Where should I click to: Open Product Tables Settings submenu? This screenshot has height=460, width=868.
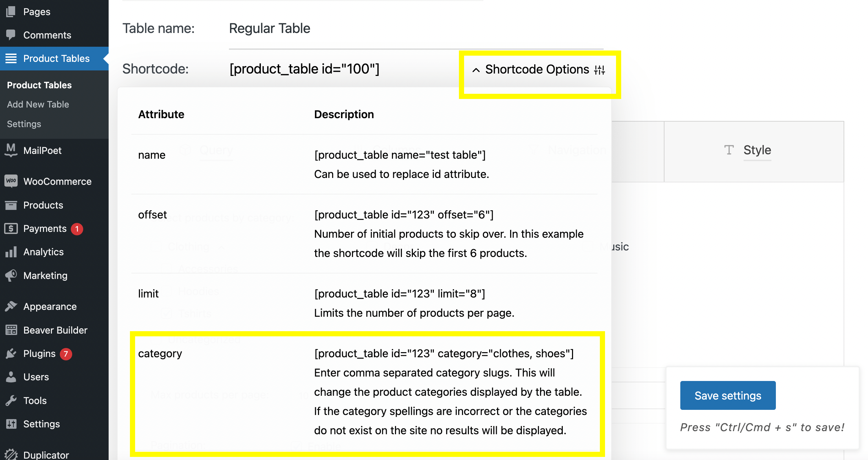[24, 124]
